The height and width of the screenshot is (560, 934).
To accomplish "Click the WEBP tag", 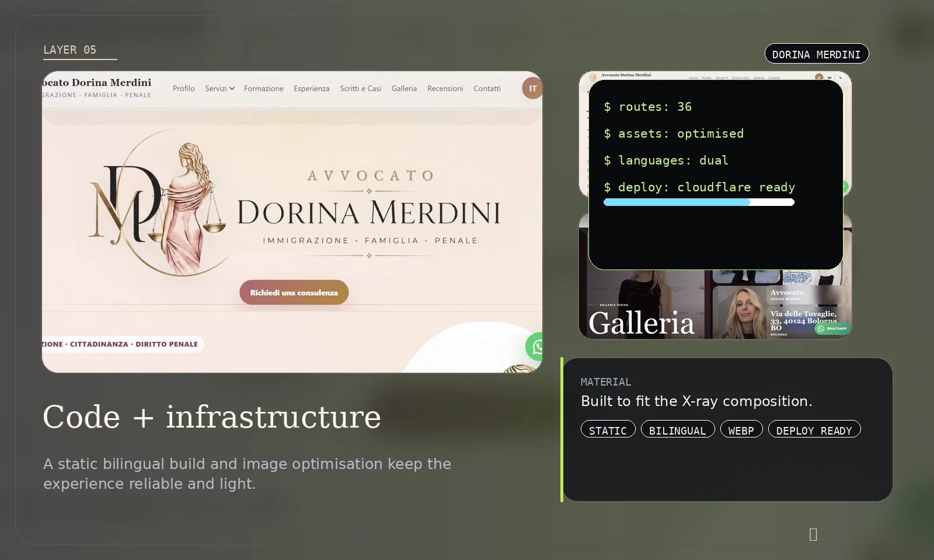I will (741, 429).
